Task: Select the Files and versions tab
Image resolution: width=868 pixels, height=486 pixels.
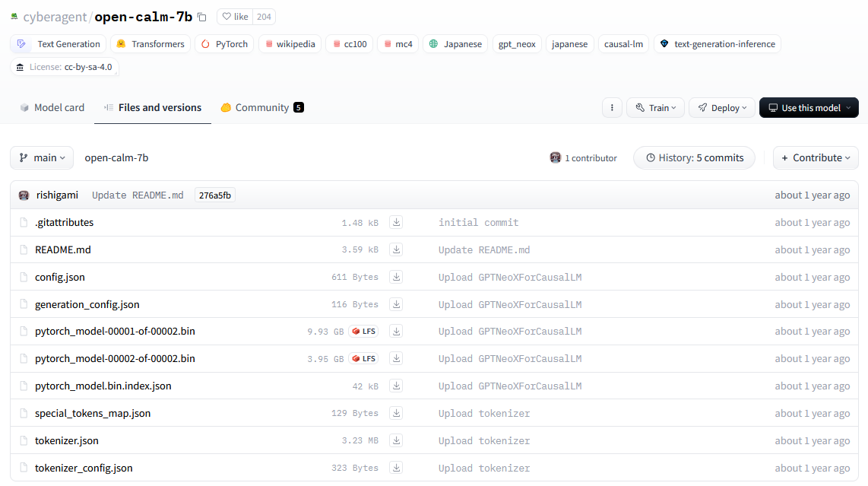Action: click(x=153, y=107)
